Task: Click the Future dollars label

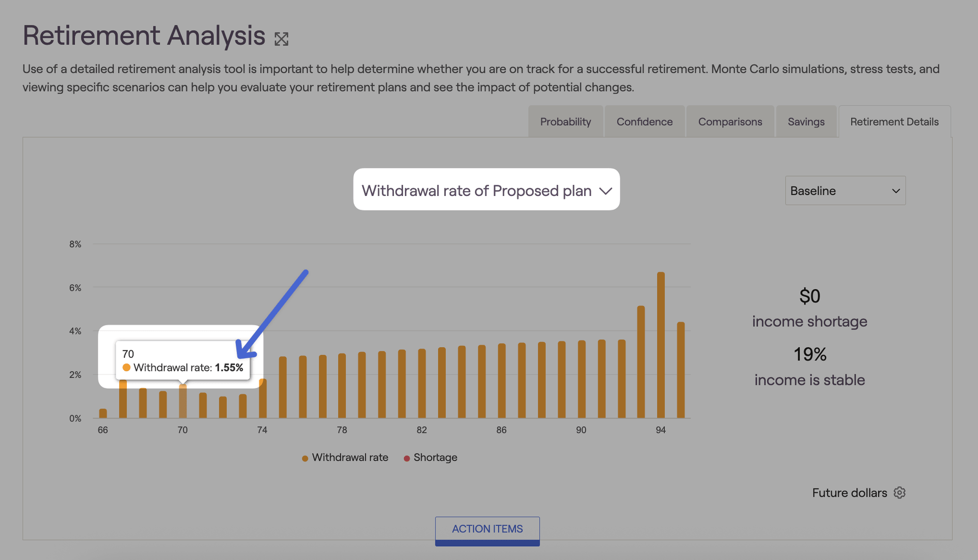Action: click(x=849, y=493)
